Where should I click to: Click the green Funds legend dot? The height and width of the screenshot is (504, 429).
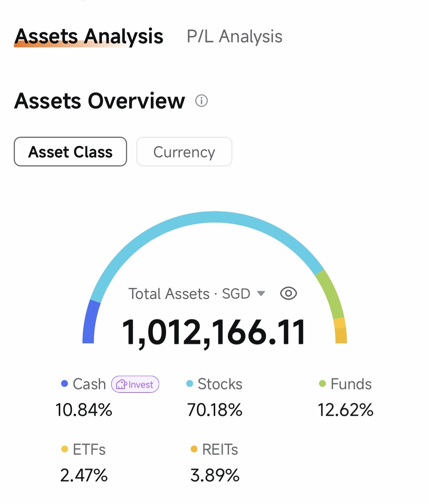coord(323,383)
